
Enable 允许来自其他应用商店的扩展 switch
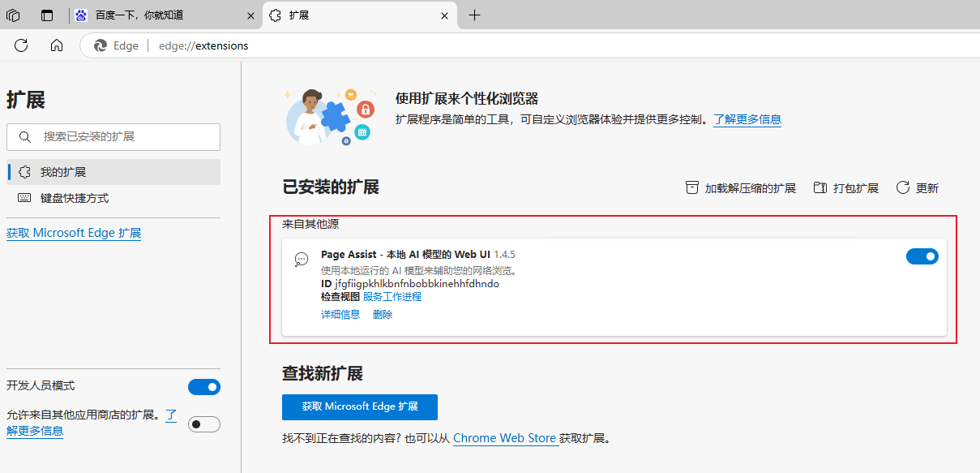[204, 424]
